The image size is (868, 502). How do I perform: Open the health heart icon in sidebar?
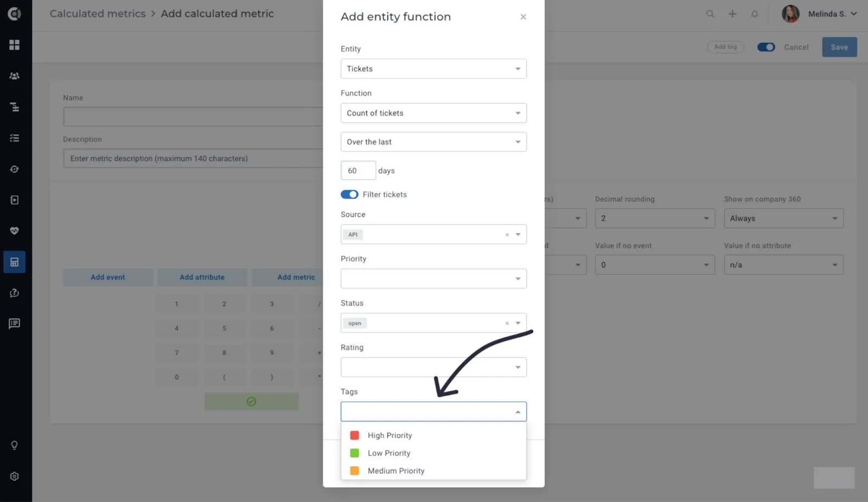pyautogui.click(x=15, y=231)
